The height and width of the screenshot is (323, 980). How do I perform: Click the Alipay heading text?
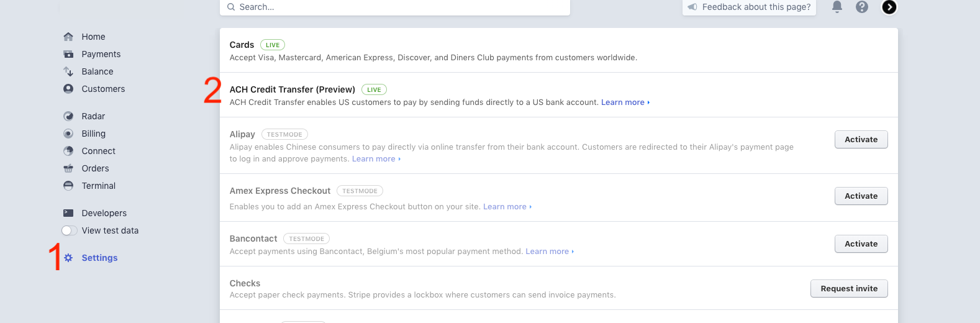[x=242, y=134]
